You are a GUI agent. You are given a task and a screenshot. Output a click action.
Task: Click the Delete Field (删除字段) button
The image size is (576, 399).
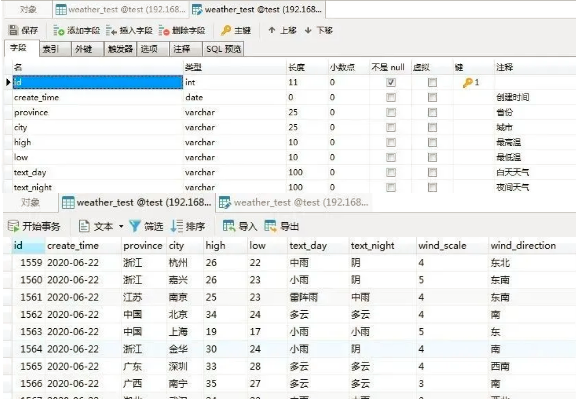point(182,30)
